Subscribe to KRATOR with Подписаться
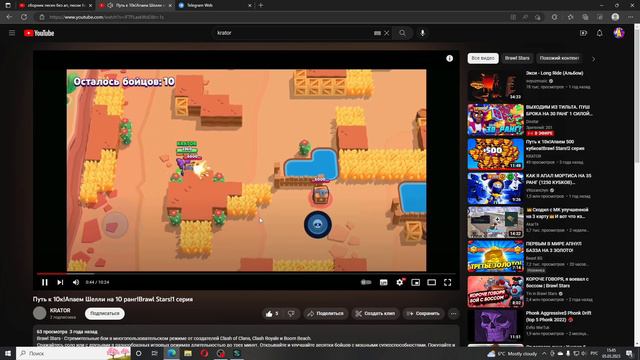 coord(105,313)
